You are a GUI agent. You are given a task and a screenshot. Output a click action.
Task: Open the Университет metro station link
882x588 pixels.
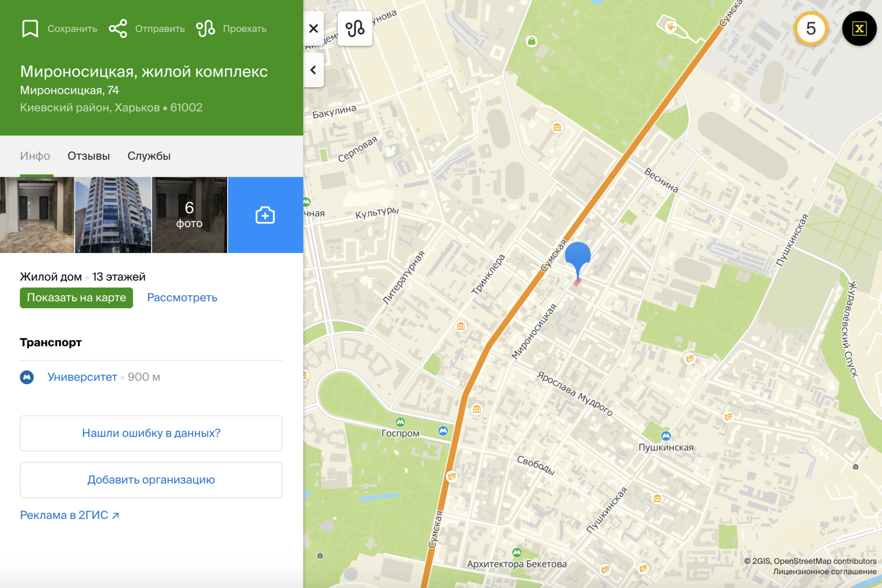(x=82, y=377)
